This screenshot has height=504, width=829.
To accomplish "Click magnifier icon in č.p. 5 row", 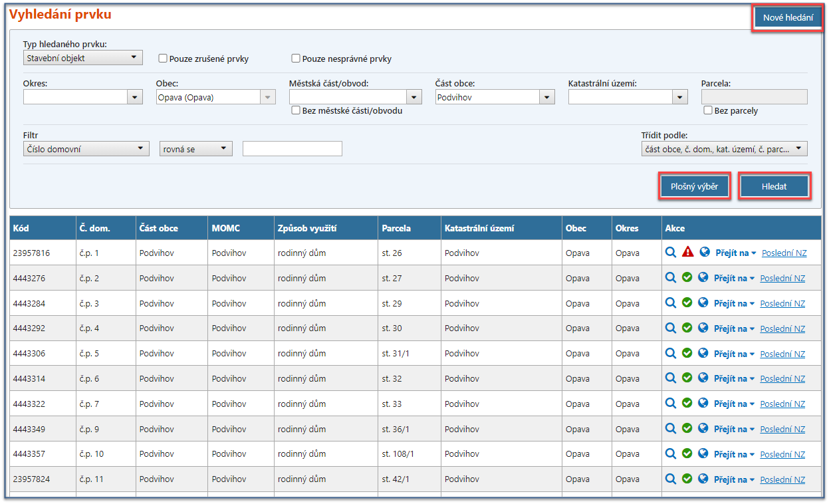I will tap(671, 353).
